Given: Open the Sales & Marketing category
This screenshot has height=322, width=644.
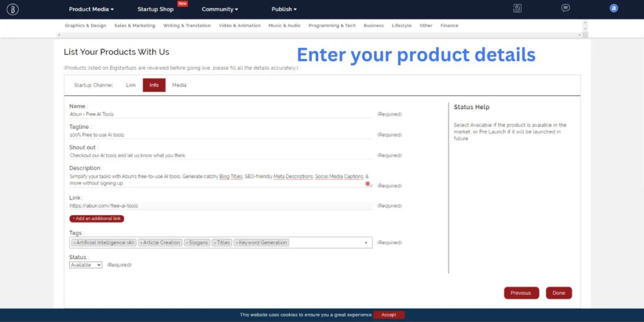Looking at the screenshot, I should coord(135,25).
